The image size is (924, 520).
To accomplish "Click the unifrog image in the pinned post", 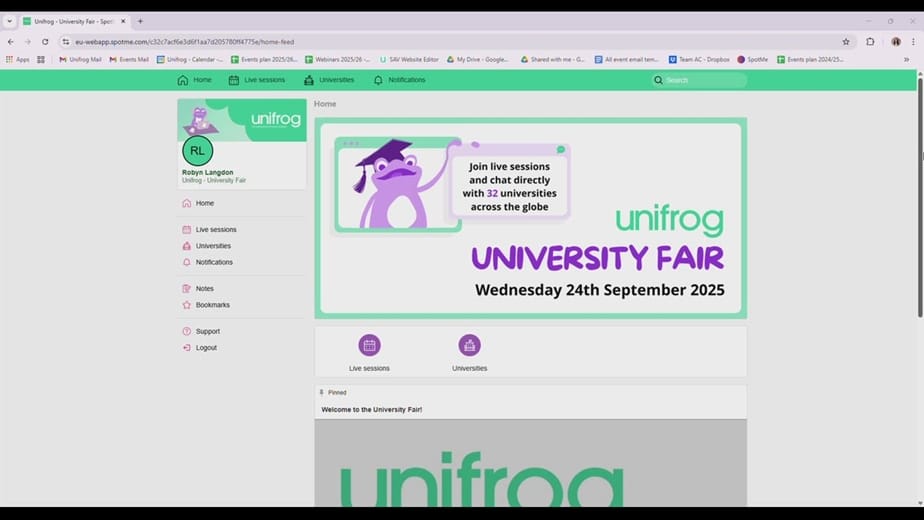I will pos(530,463).
